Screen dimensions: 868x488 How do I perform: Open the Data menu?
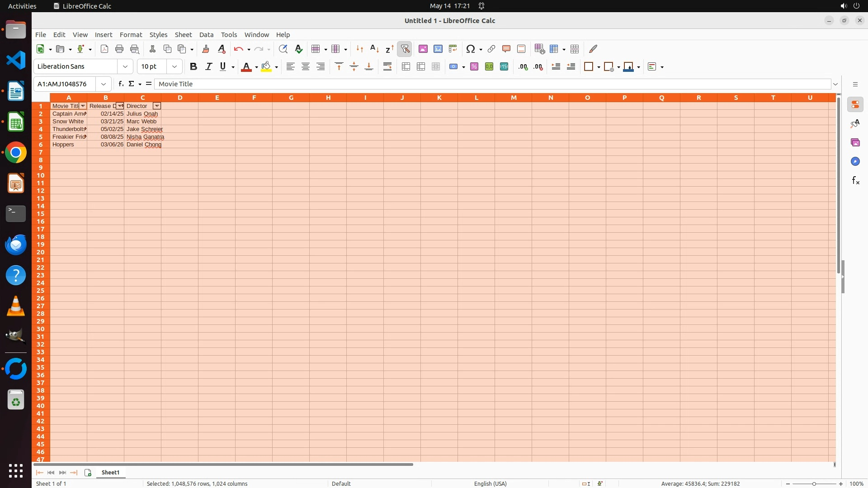[x=206, y=35]
